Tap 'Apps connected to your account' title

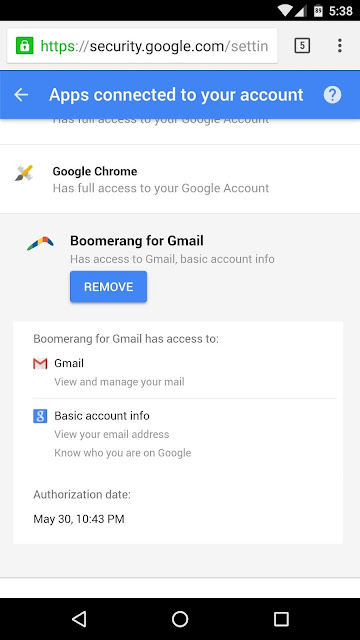click(x=176, y=95)
